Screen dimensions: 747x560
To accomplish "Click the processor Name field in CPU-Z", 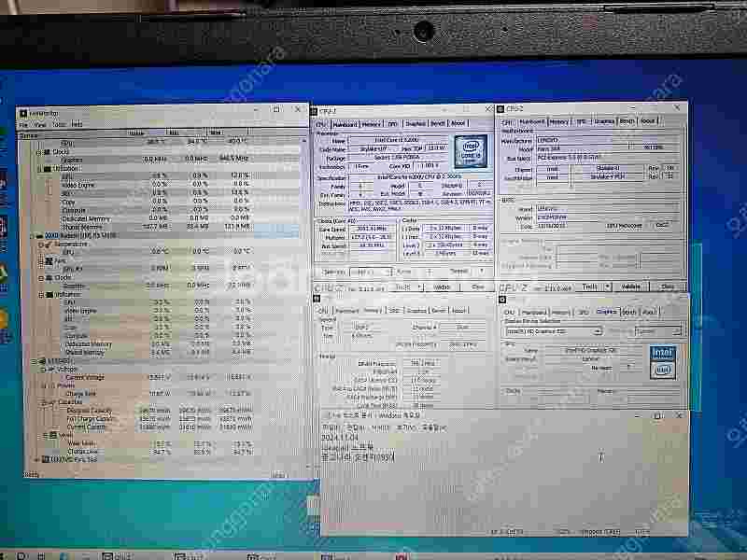I will (399, 141).
